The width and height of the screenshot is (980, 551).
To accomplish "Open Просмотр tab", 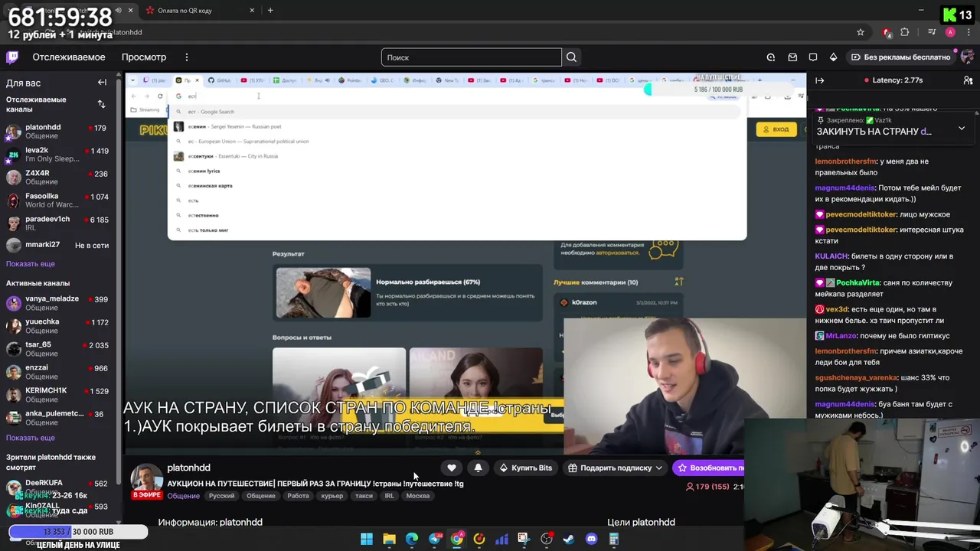I will (x=144, y=57).
